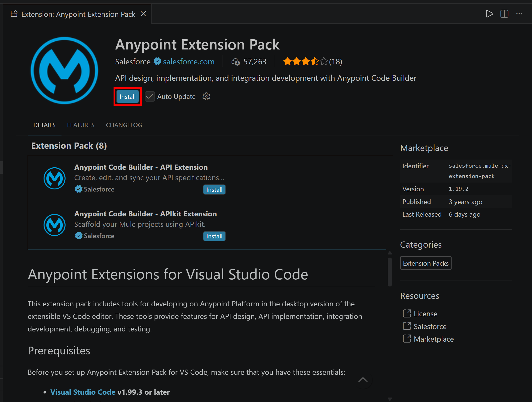Click the external link icon beside Marketplace resource

407,339
